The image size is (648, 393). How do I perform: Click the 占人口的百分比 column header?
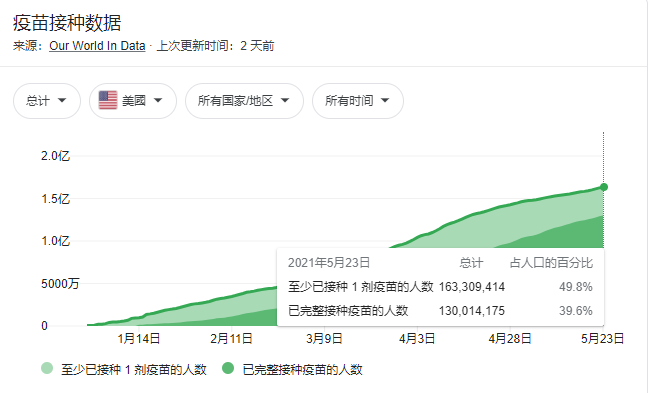point(551,263)
